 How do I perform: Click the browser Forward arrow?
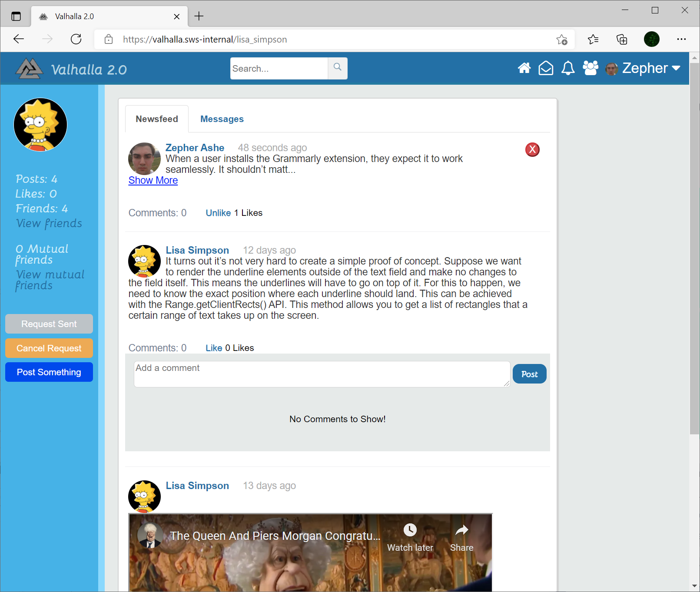point(47,39)
